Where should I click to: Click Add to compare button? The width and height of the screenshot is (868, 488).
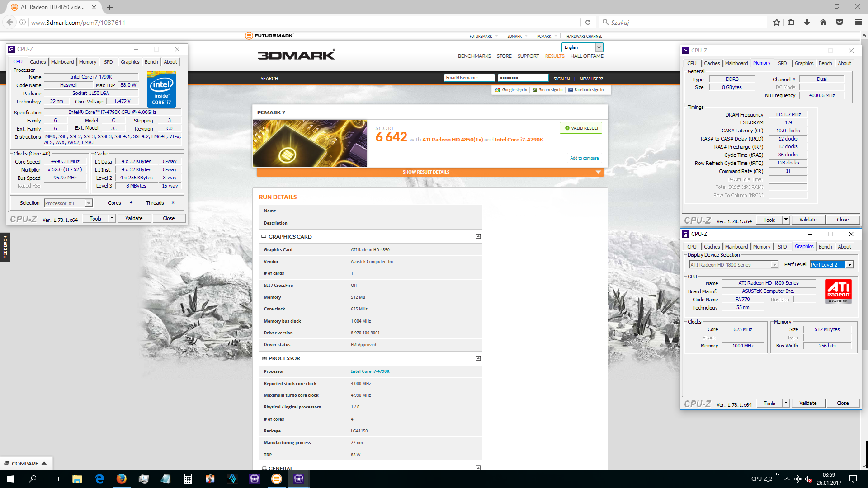click(585, 158)
